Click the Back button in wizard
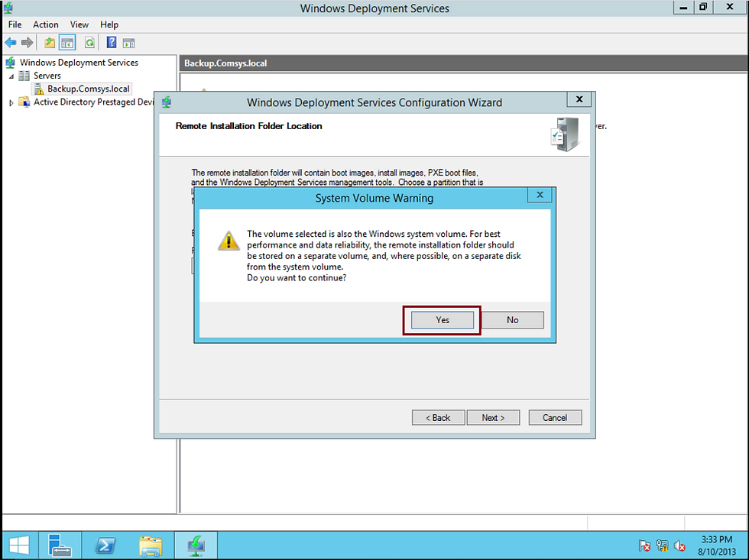 (x=438, y=418)
